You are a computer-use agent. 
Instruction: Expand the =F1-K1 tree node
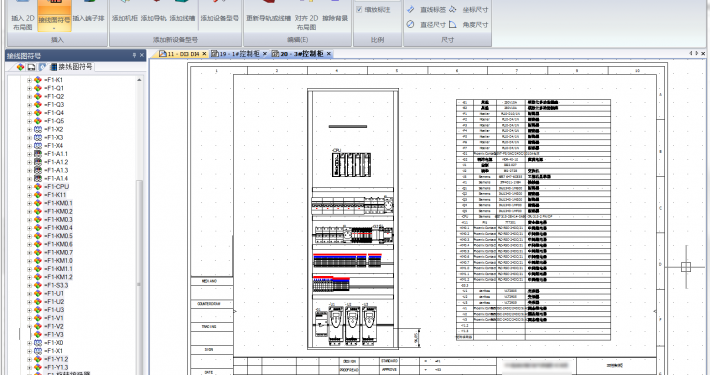(x=29, y=80)
